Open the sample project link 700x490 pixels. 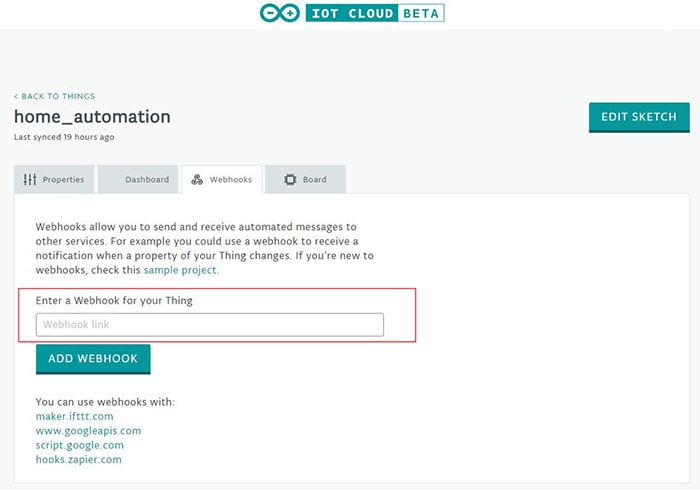180,270
